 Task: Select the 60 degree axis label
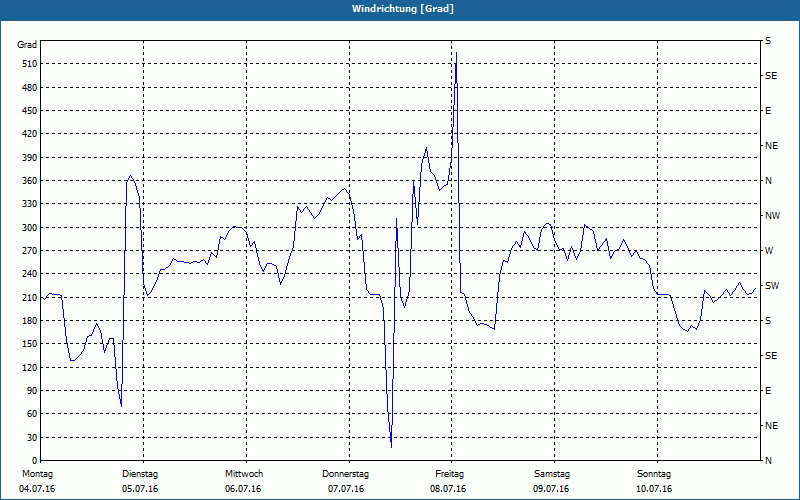pos(32,414)
